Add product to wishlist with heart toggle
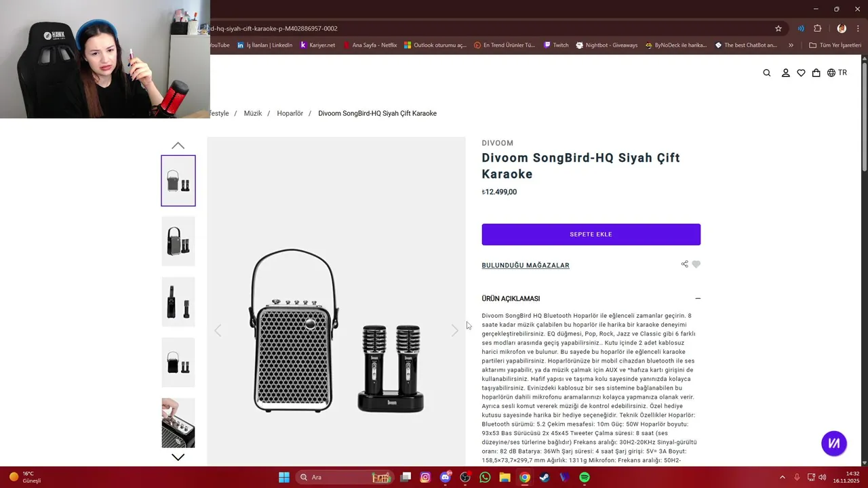868x488 pixels. [x=696, y=264]
